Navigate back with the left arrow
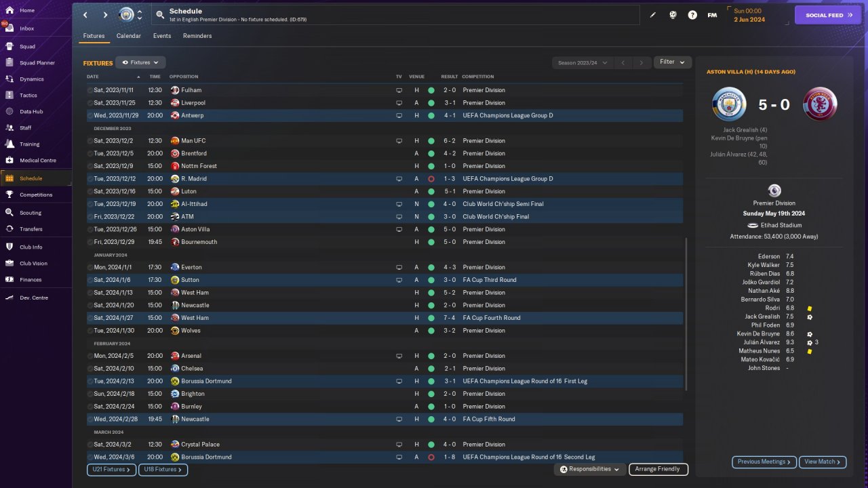Image resolution: width=868 pixels, height=488 pixels. [85, 15]
